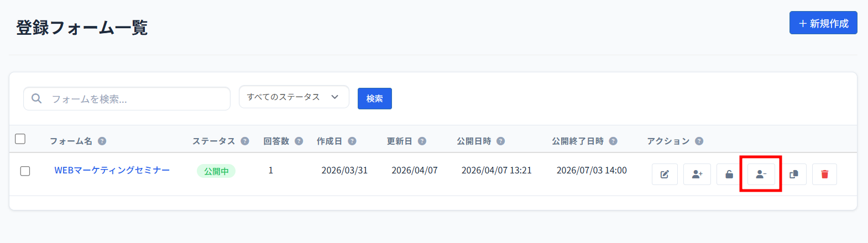
Task: Toggle the select-all checkbox in table header
Action: click(x=20, y=139)
